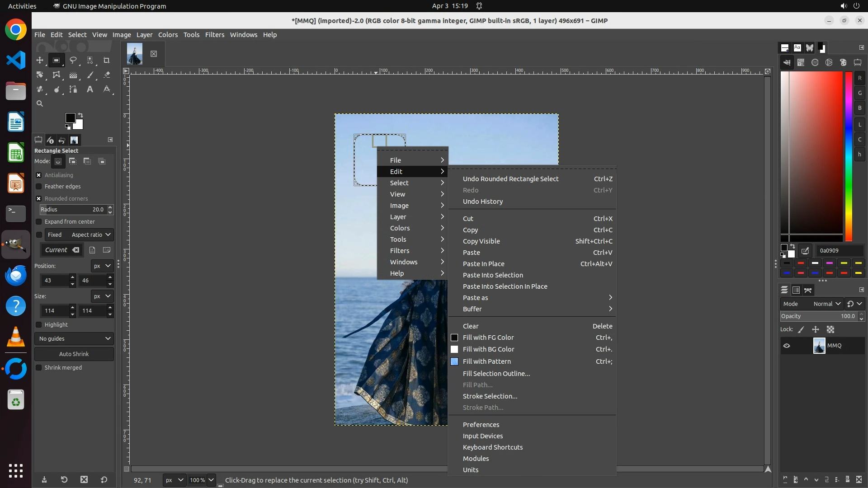Select the Zoom magnifier tool

pos(40,103)
